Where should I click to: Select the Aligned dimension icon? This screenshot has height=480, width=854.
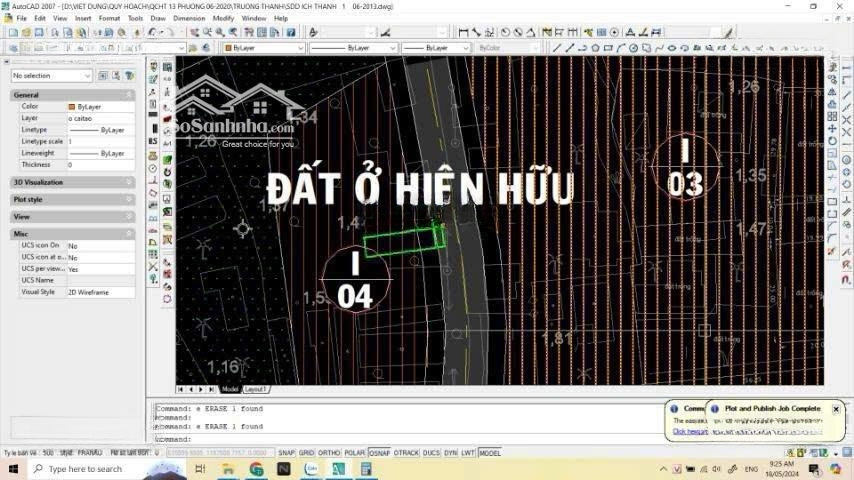[476, 33]
